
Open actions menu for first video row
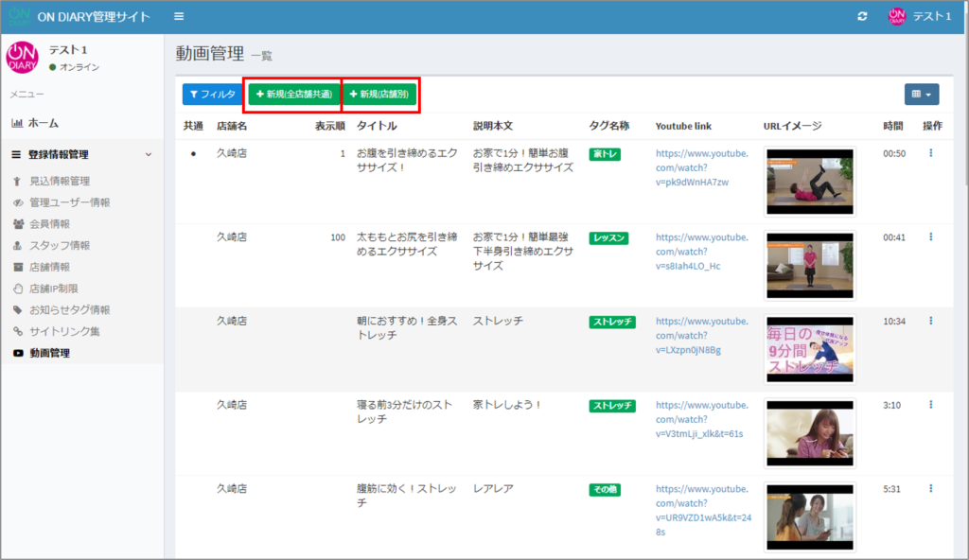point(930,153)
